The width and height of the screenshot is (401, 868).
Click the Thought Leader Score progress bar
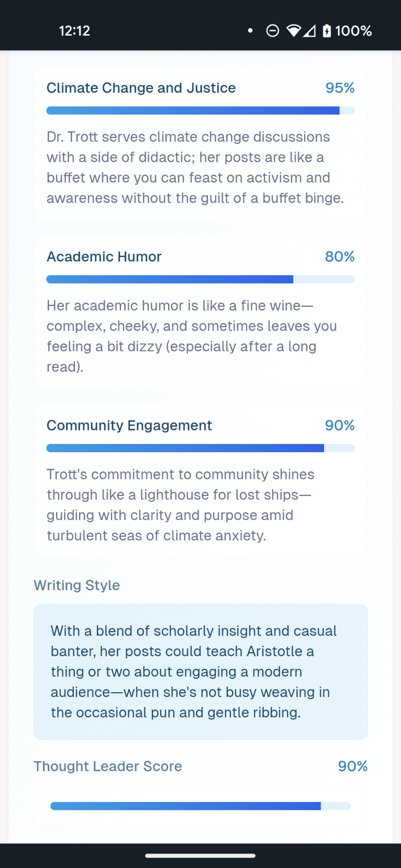[200, 806]
